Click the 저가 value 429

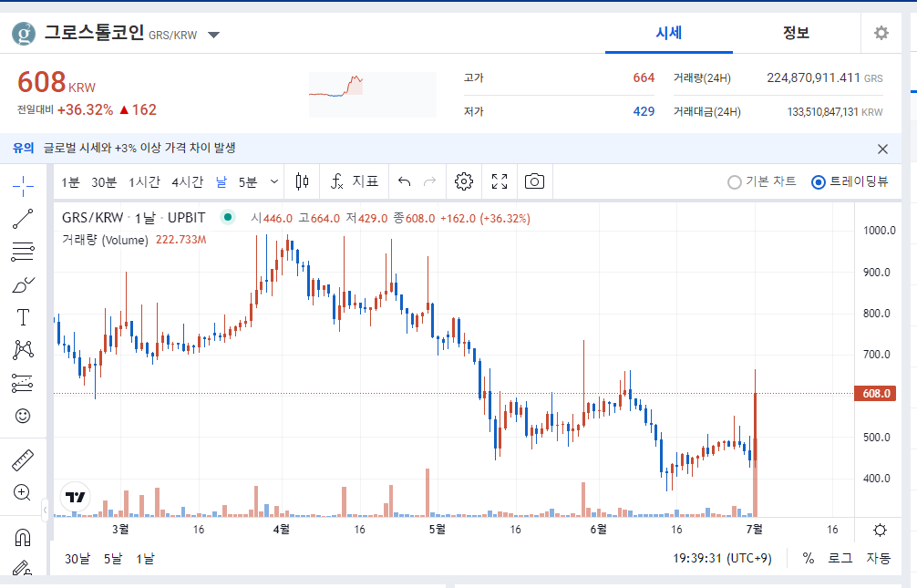coord(644,111)
